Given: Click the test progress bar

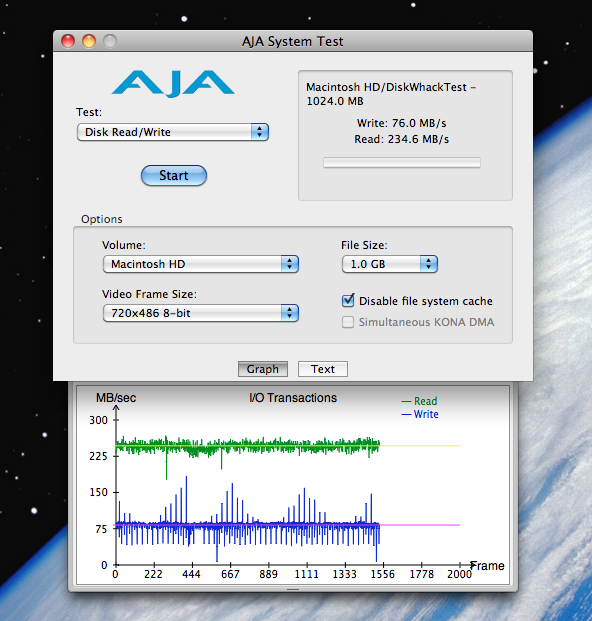Looking at the screenshot, I should point(402,163).
